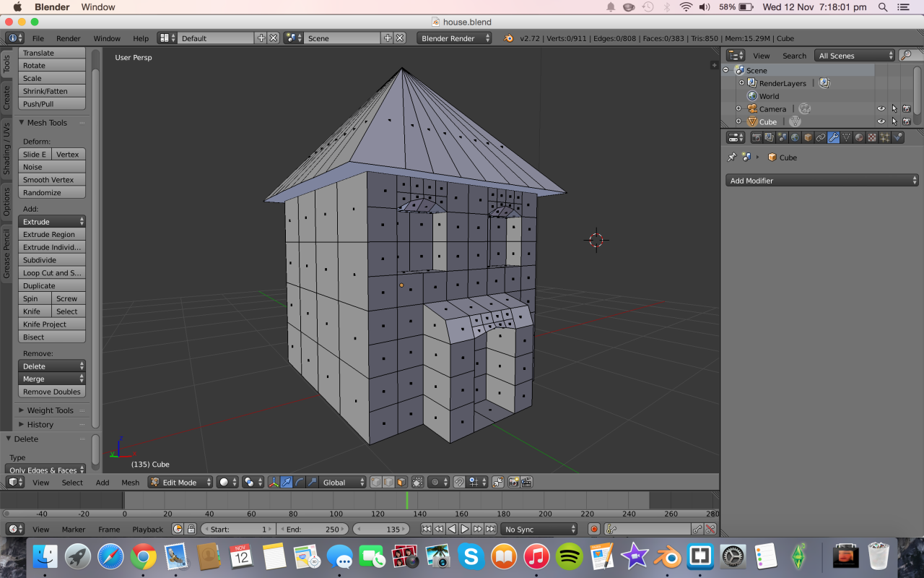Open the Edit Mode dropdown
924x578 pixels.
tap(180, 482)
